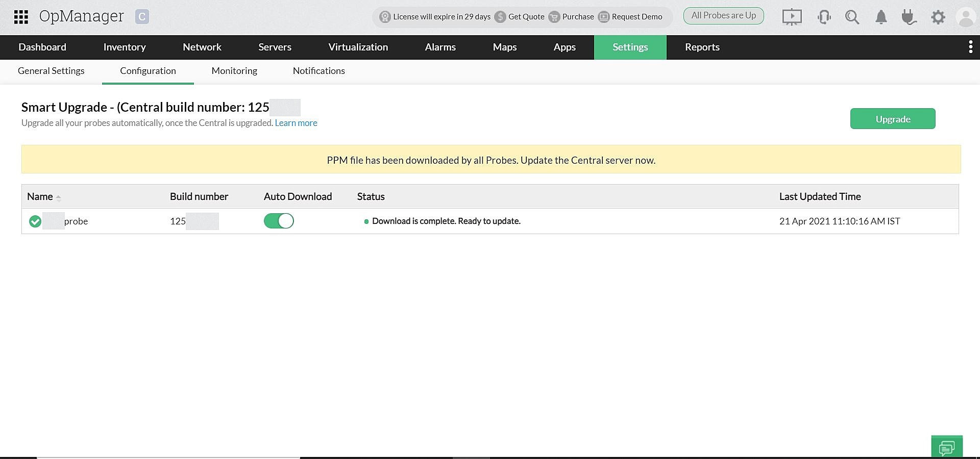Screen dimensions: 980x459
Task: Click the search magnifier icon
Action: 851,17
